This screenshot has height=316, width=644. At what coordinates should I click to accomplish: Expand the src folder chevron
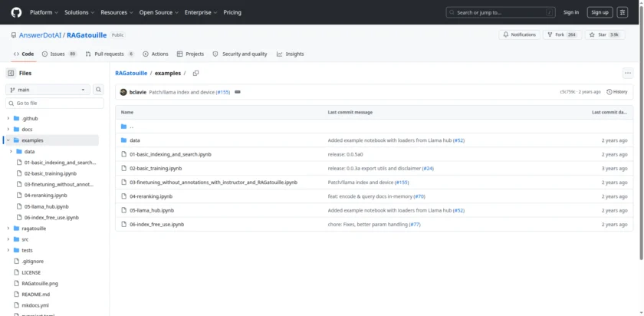click(x=8, y=239)
